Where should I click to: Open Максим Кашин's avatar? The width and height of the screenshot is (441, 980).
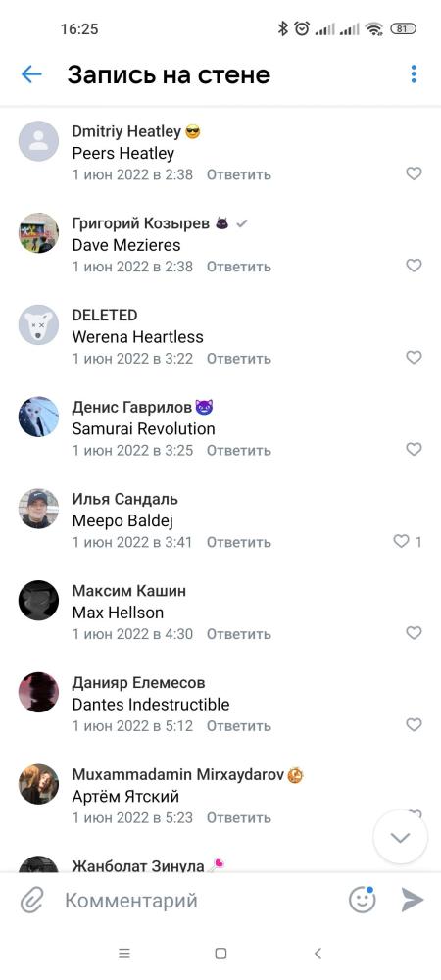tap(39, 600)
